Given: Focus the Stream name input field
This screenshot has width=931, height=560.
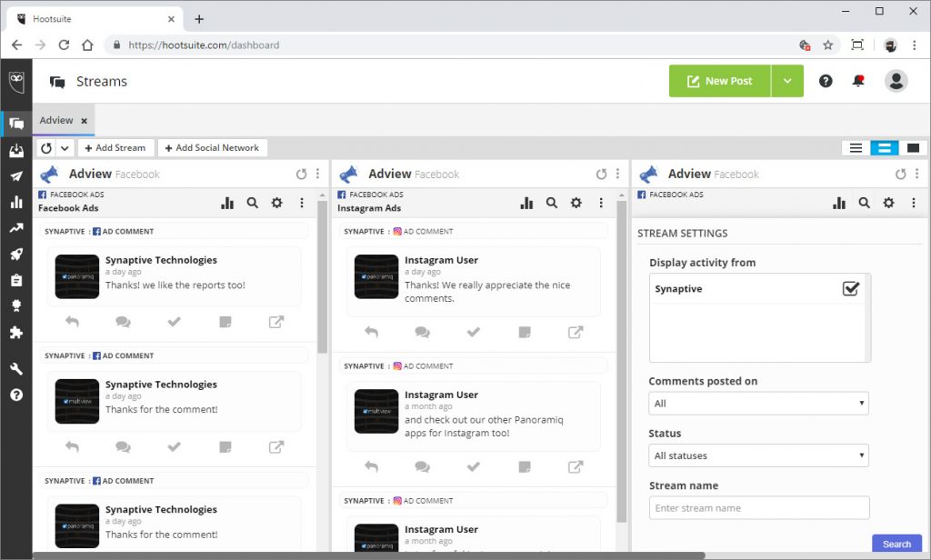Looking at the screenshot, I should click(759, 508).
